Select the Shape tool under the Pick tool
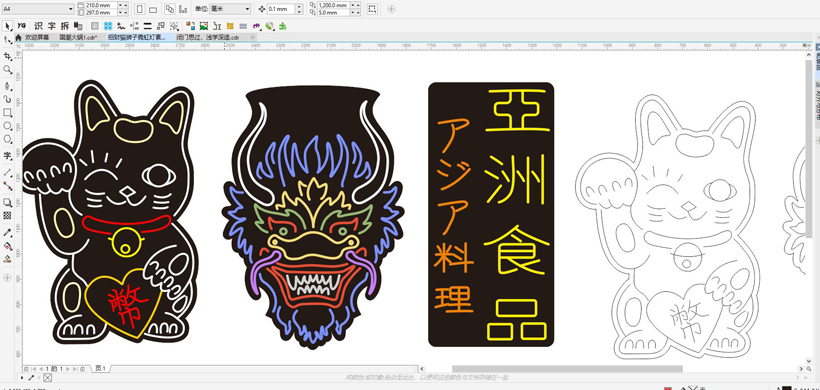Screen dimensions: 820x390 7,40
